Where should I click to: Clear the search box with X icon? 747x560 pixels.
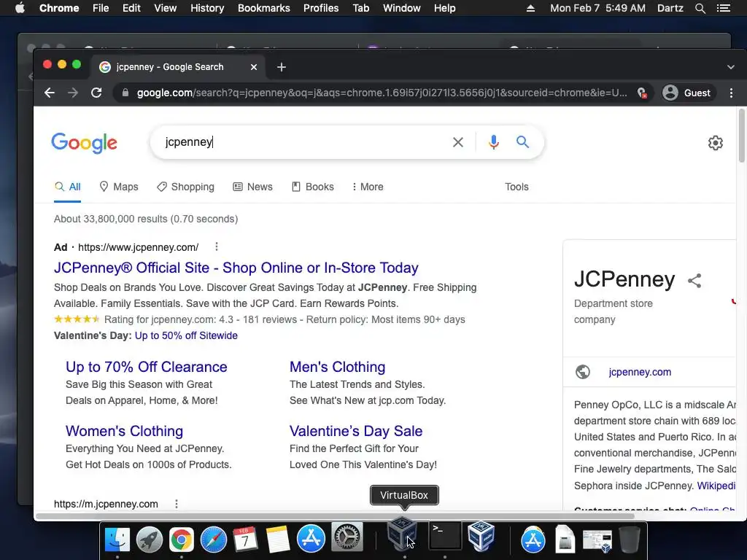click(458, 142)
